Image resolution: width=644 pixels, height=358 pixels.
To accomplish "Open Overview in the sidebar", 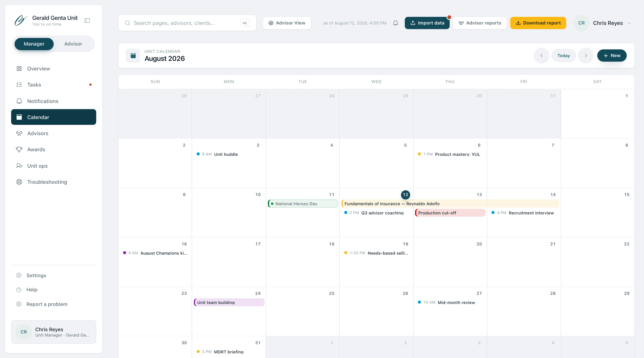I will [x=53, y=69].
